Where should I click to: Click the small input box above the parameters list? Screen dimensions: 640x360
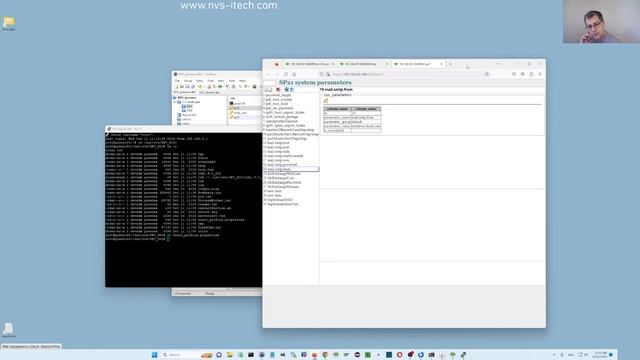pos(269,83)
